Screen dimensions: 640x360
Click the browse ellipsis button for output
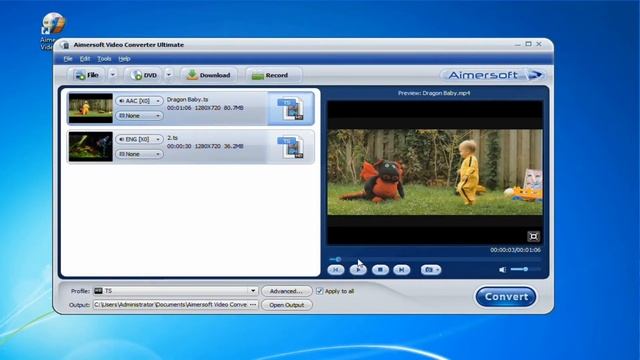pos(253,305)
